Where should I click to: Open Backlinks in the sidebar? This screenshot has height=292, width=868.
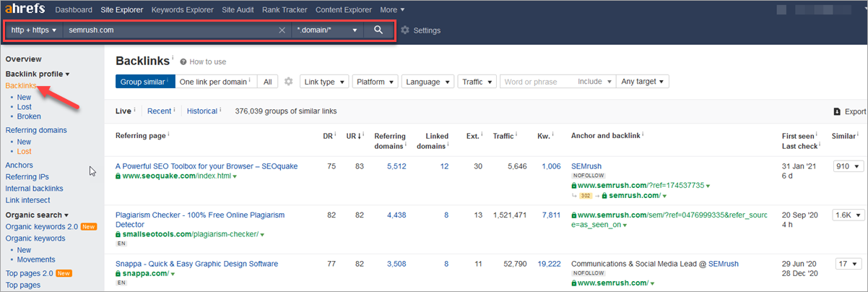21,85
